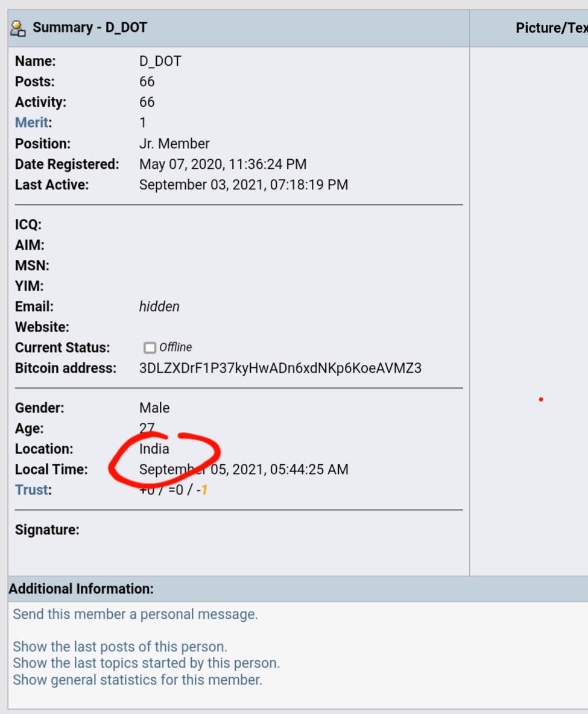
Task: Open the Trust link
Action: [x=31, y=490]
